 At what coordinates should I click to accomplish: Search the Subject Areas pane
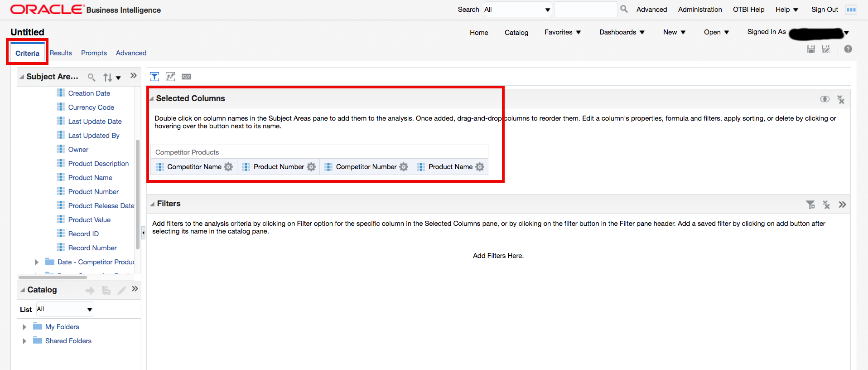[x=92, y=77]
